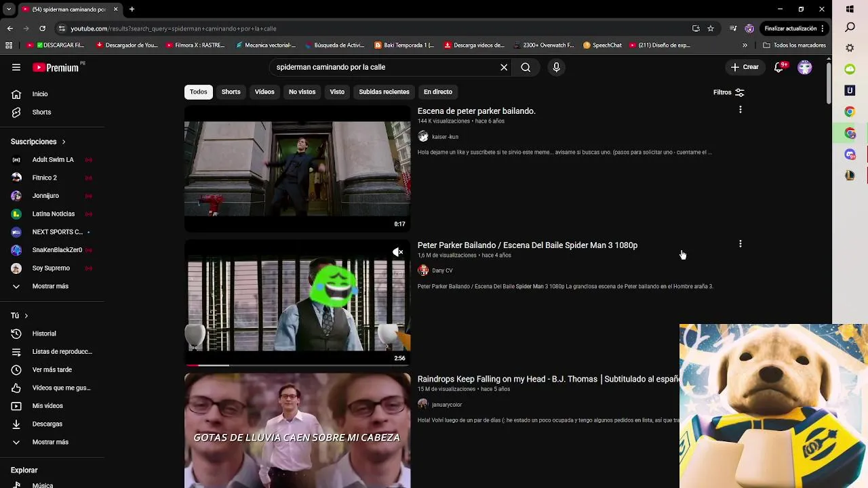The image size is (868, 488).
Task: Select the Todos filter chip
Action: click(199, 91)
